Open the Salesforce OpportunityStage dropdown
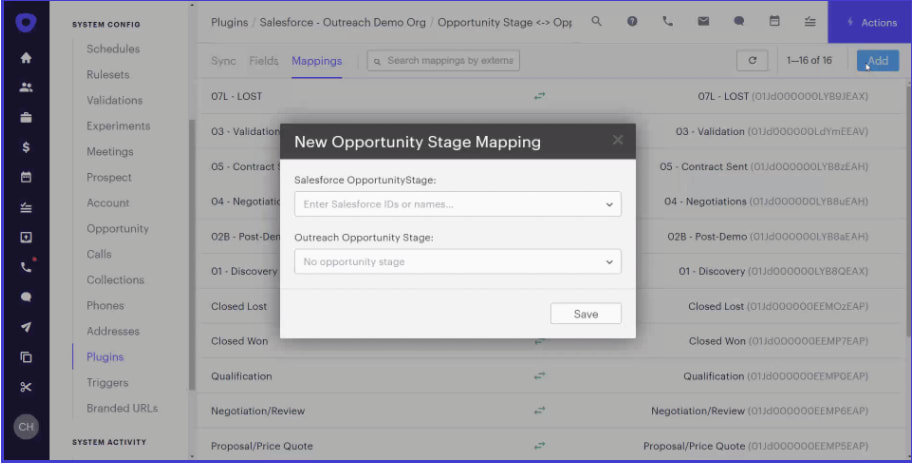The image size is (912, 465). click(458, 204)
